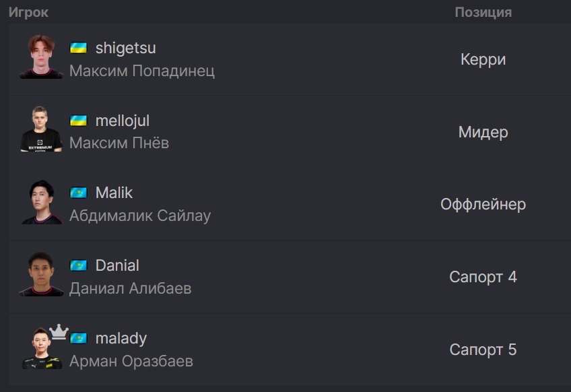Click the Позиция column header
Image resolution: width=571 pixels, height=392 pixels.
(x=483, y=12)
